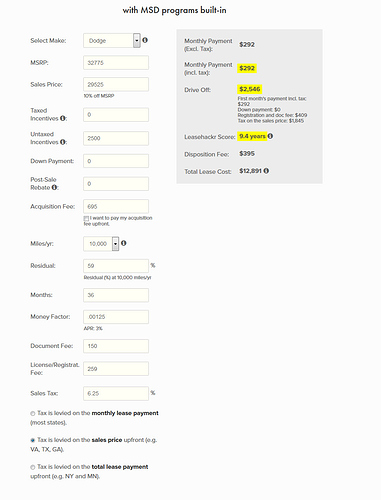The image size is (381, 500).
Task: Click the Document Fee input field
Action: coord(116,346)
